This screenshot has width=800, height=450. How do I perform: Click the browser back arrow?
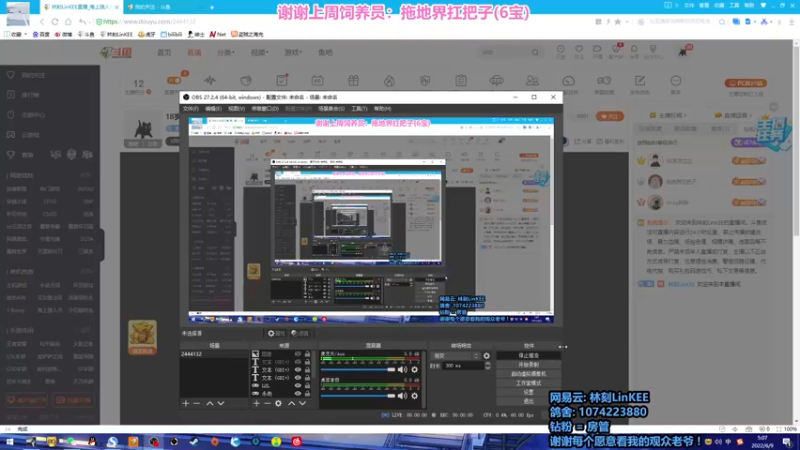tap(42, 22)
